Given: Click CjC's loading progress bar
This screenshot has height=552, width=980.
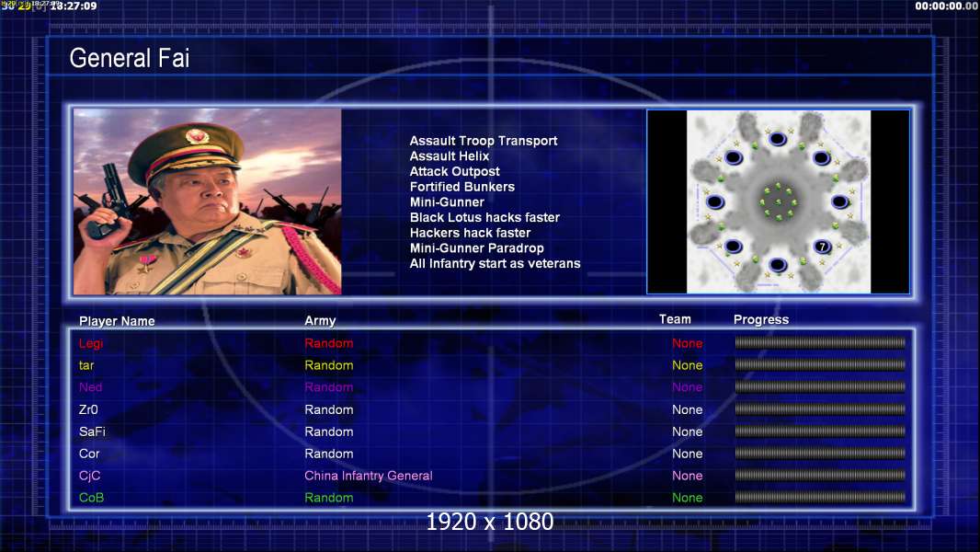Looking at the screenshot, I should (x=820, y=475).
